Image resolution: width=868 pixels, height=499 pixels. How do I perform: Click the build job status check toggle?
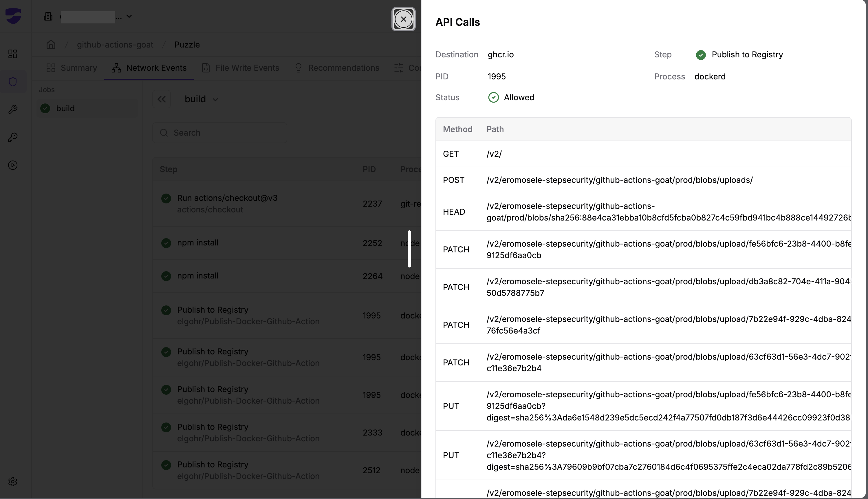(45, 108)
